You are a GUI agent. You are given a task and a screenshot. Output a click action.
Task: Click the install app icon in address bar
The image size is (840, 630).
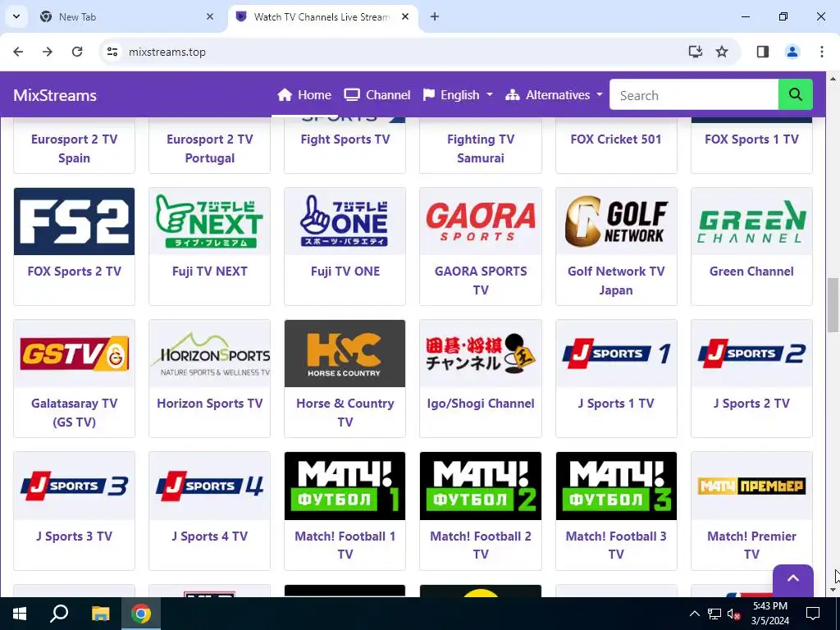(696, 52)
